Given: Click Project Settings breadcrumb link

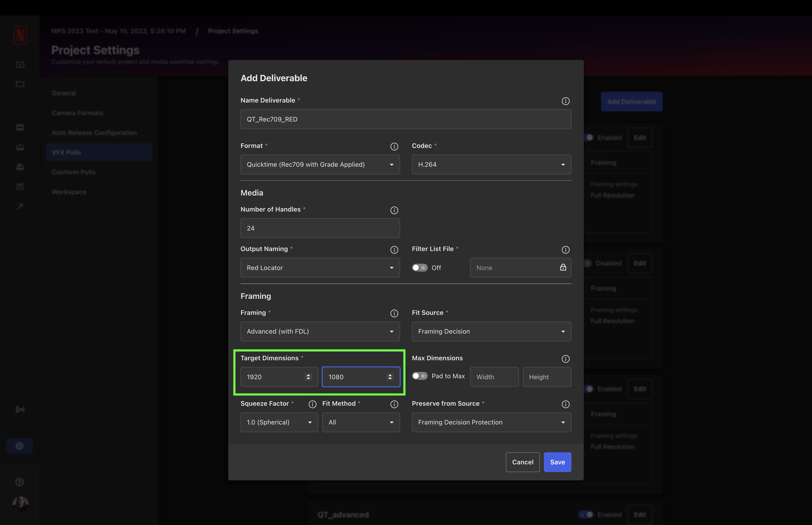Looking at the screenshot, I should (233, 31).
